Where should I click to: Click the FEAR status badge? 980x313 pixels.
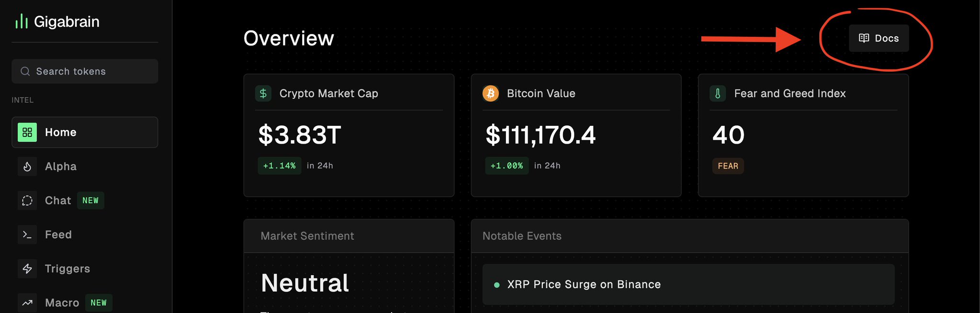(728, 166)
